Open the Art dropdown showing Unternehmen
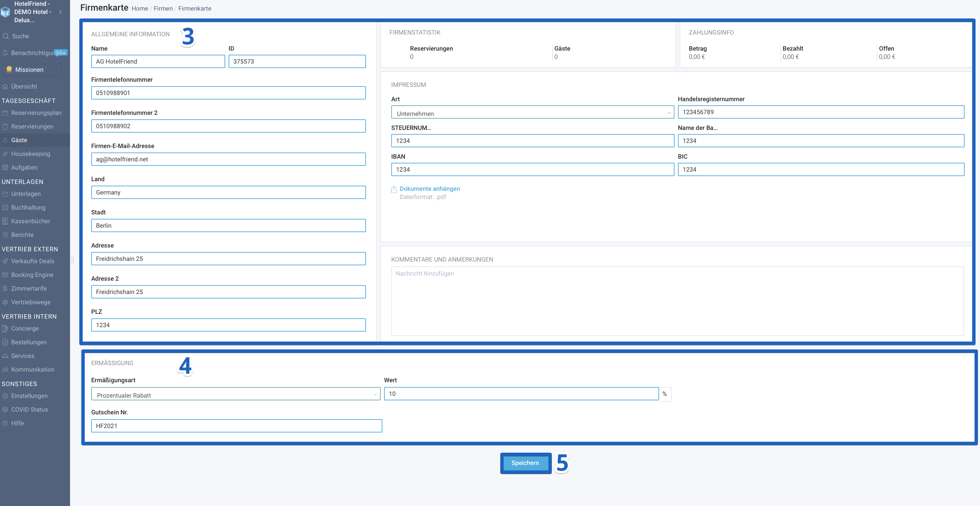The image size is (980, 506). 533,112
